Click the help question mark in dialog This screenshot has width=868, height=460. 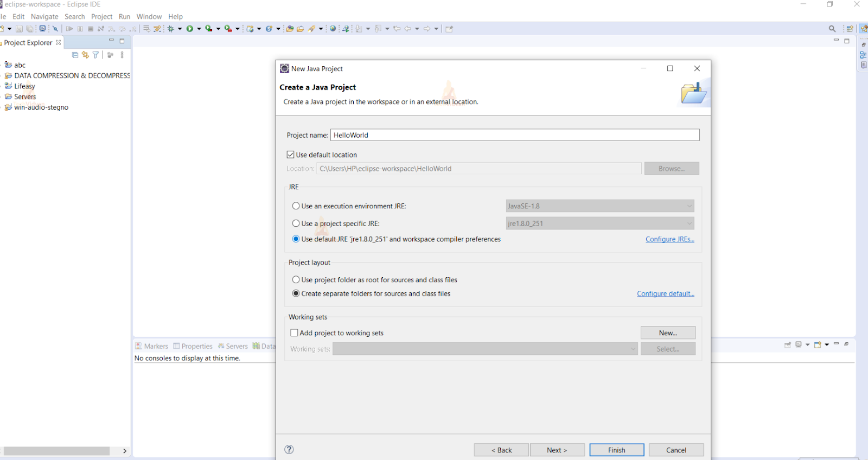click(289, 449)
